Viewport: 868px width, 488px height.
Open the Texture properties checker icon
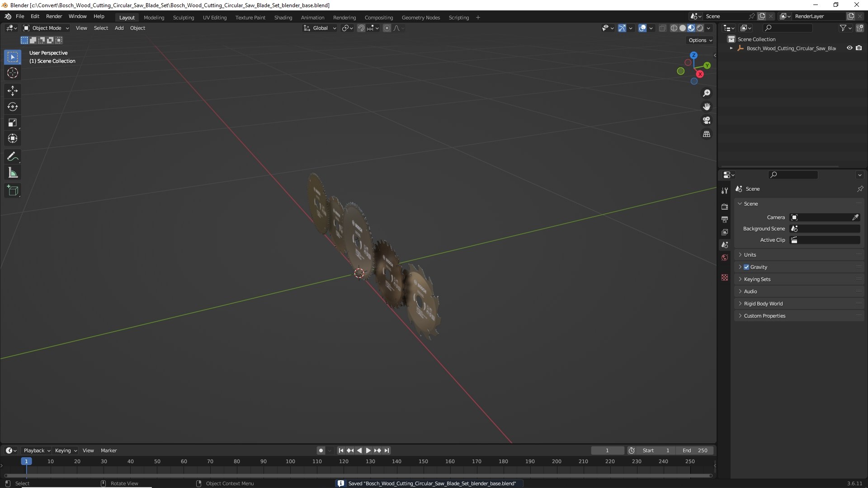725,277
